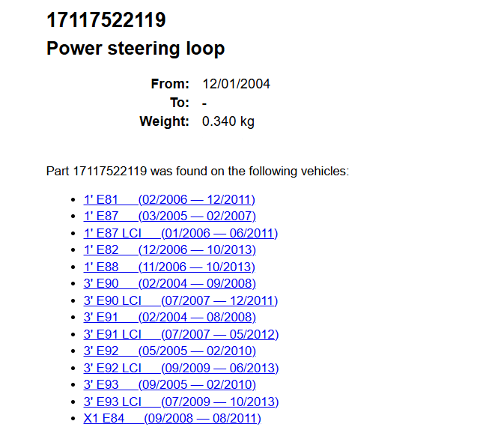Click the From date 12/01/2004
Viewport: 483px width, 448px height.
tap(236, 84)
